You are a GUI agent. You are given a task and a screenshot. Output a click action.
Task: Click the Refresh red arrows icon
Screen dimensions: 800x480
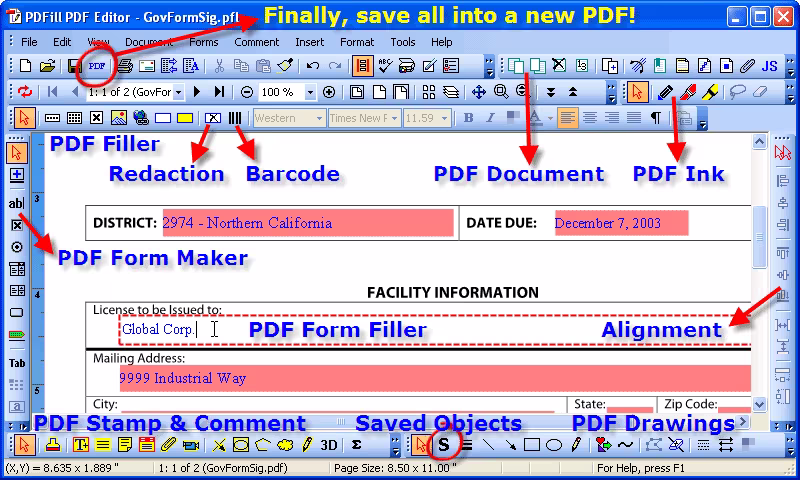pyautogui.click(x=24, y=92)
